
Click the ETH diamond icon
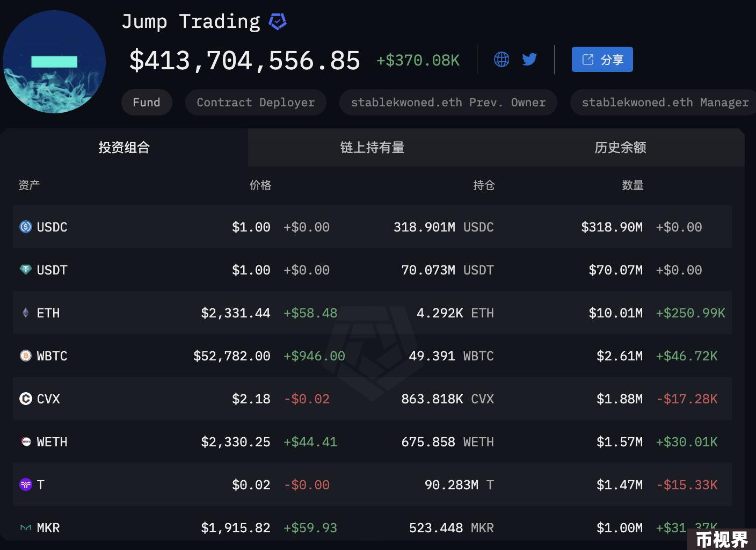click(x=25, y=313)
